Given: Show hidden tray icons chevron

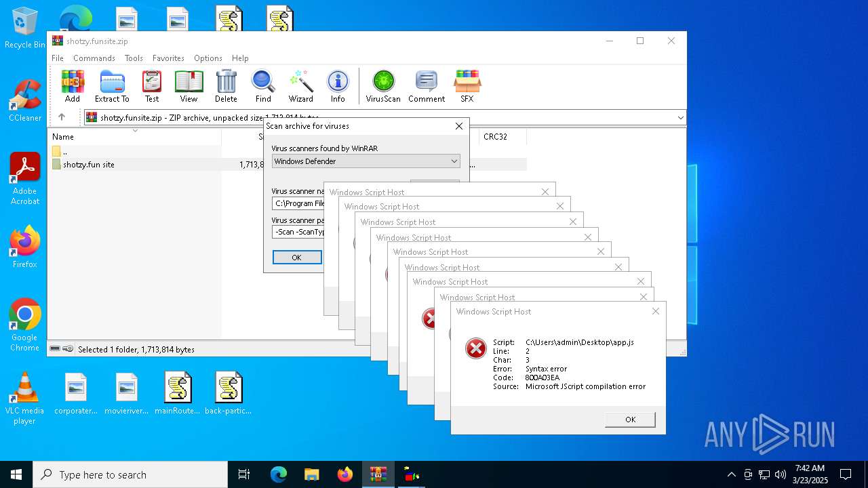Looking at the screenshot, I should pyautogui.click(x=731, y=474).
